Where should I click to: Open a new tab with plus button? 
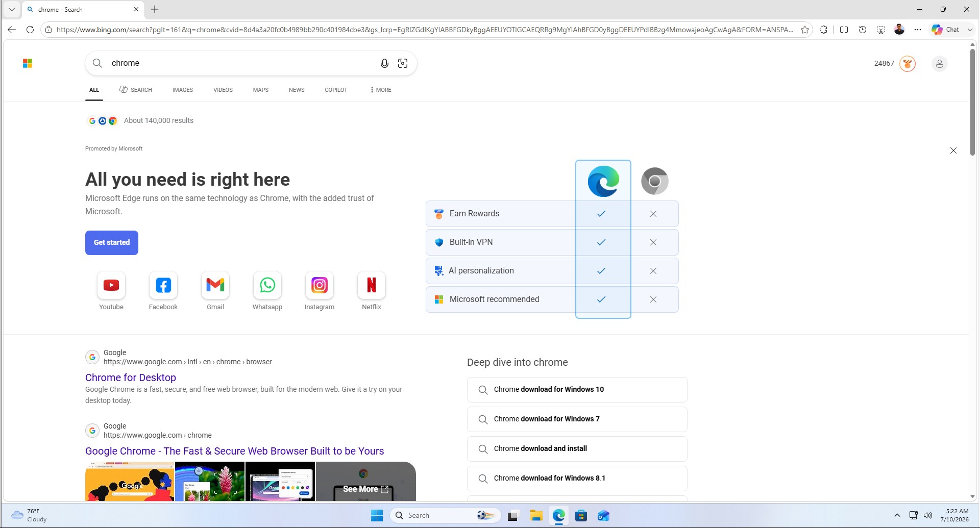click(155, 9)
